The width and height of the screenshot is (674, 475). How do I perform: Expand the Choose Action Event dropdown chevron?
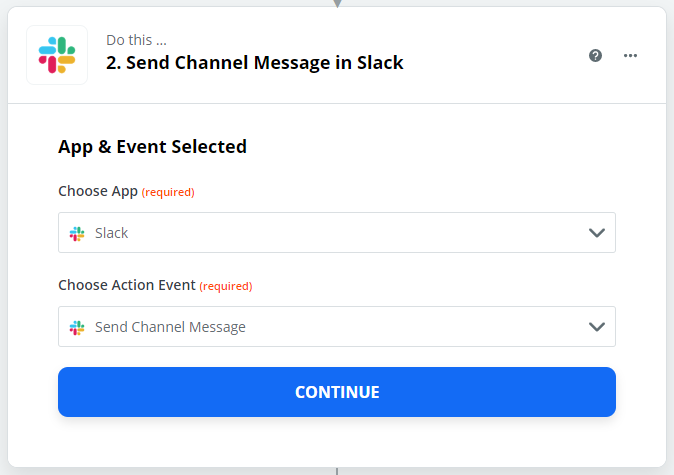point(597,327)
